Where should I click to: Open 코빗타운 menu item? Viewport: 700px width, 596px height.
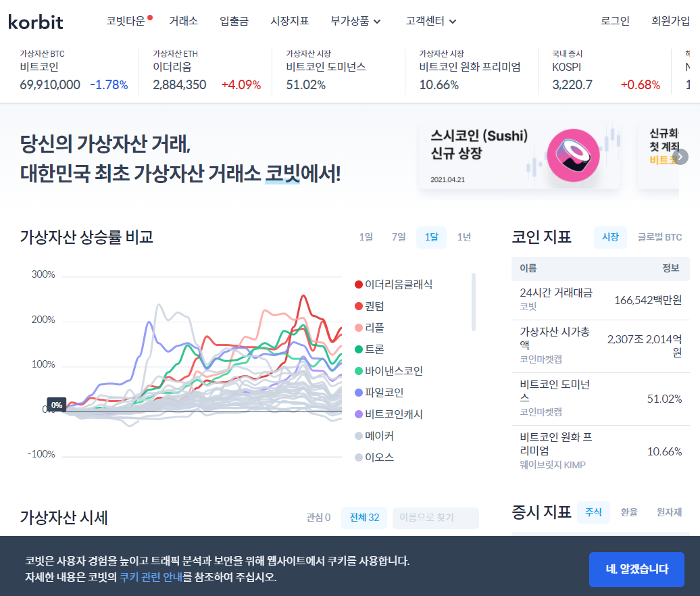click(126, 21)
